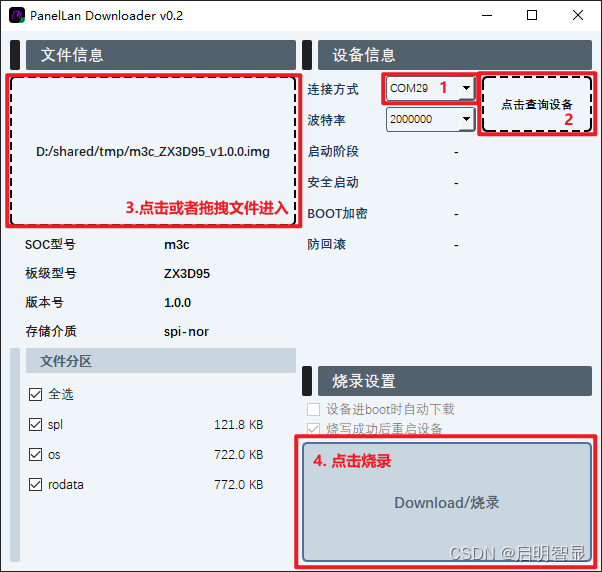Click the vertical scrollbar of 文件分区 list

pyautogui.click(x=15, y=455)
